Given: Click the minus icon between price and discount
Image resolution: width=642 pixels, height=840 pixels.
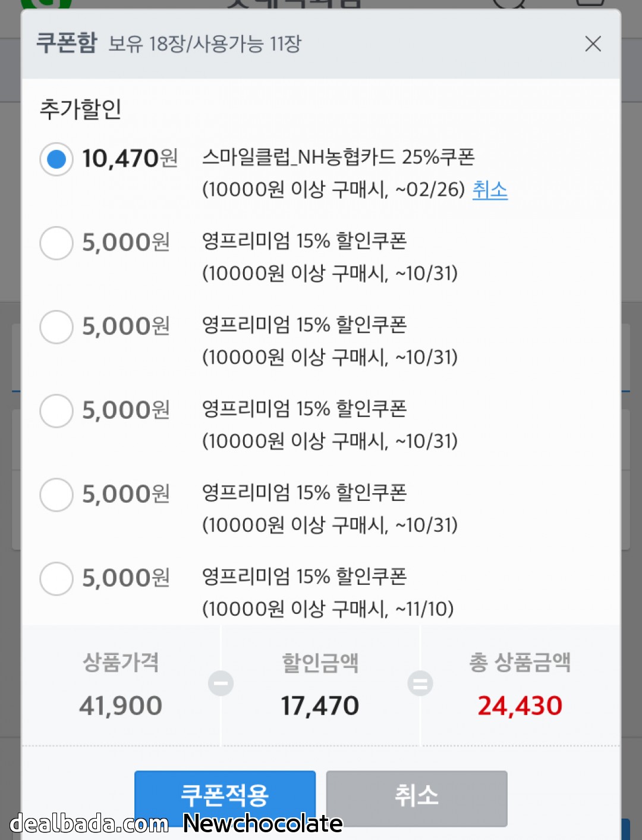Looking at the screenshot, I should 221,683.
